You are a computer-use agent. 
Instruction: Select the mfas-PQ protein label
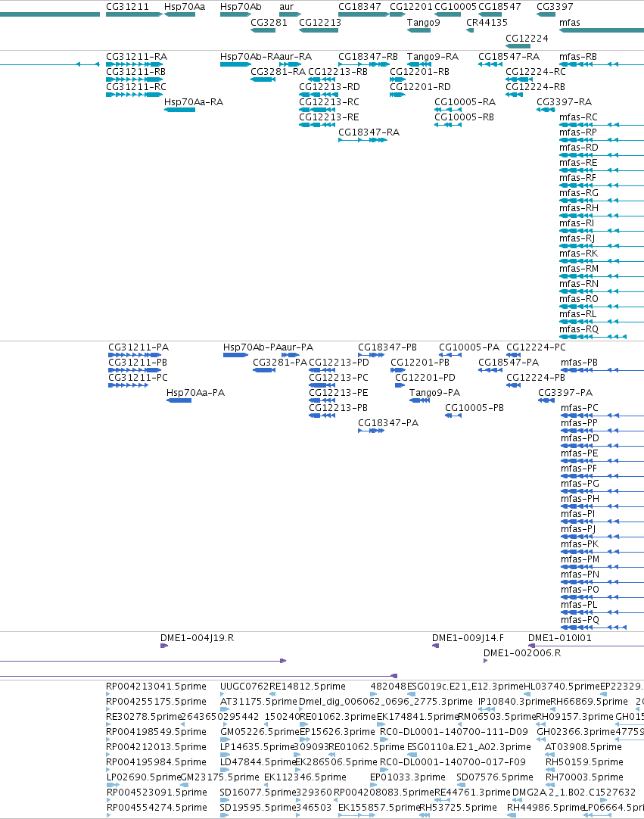pyautogui.click(x=580, y=620)
